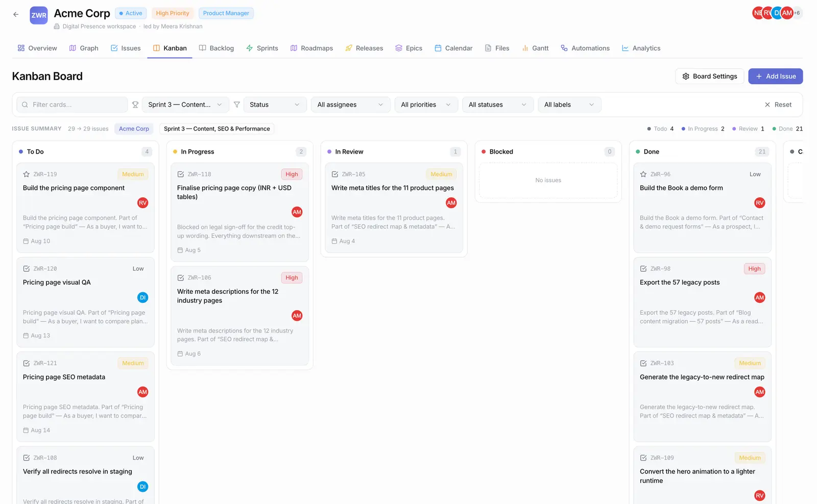Expand the All priorities dropdown
817x504 pixels.
pos(426,105)
